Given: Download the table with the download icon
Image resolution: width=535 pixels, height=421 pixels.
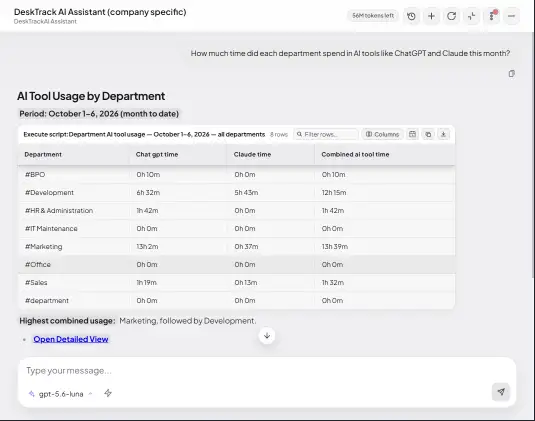Looking at the screenshot, I should [444, 134].
